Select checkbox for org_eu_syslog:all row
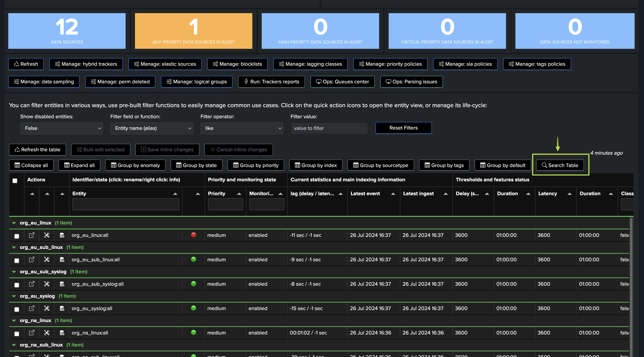644x357 pixels. tap(17, 309)
